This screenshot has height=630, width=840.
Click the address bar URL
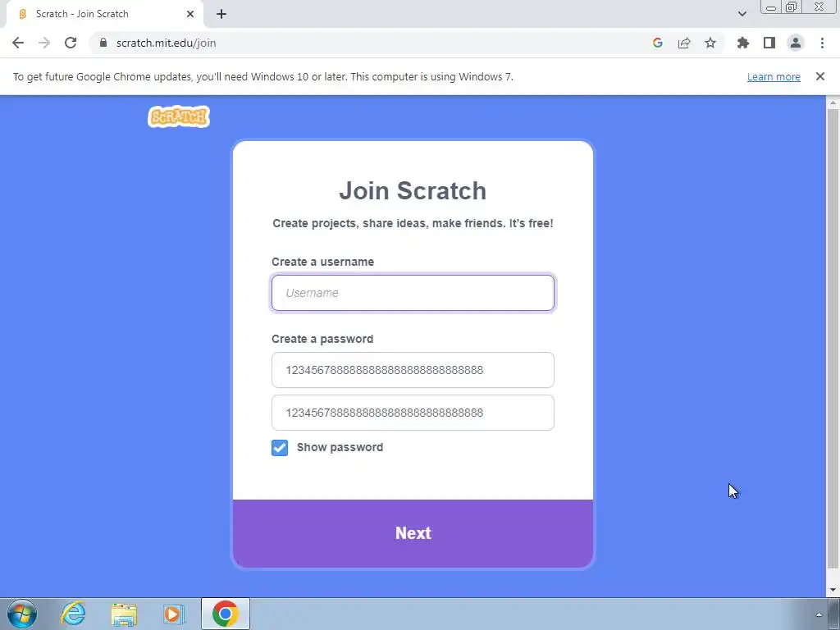click(x=166, y=43)
